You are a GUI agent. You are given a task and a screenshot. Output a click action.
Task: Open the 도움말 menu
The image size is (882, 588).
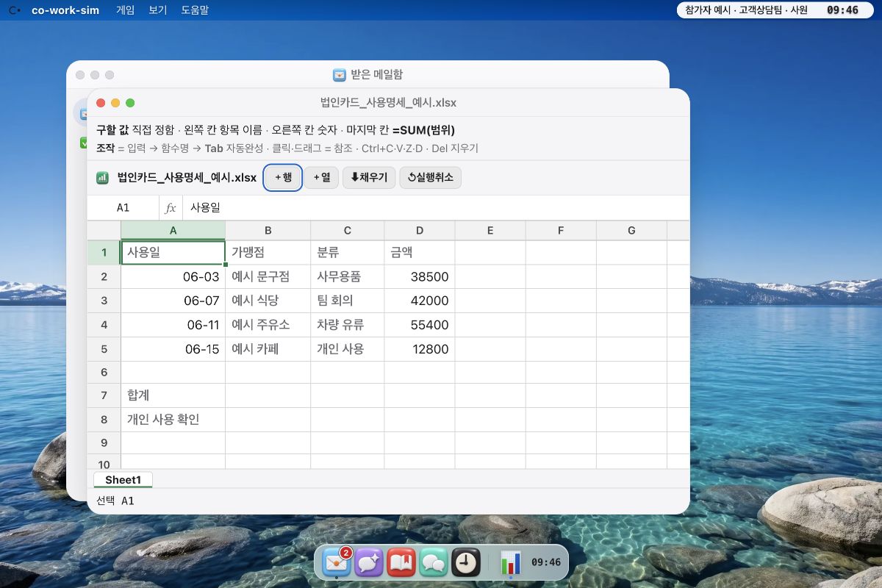(x=195, y=10)
